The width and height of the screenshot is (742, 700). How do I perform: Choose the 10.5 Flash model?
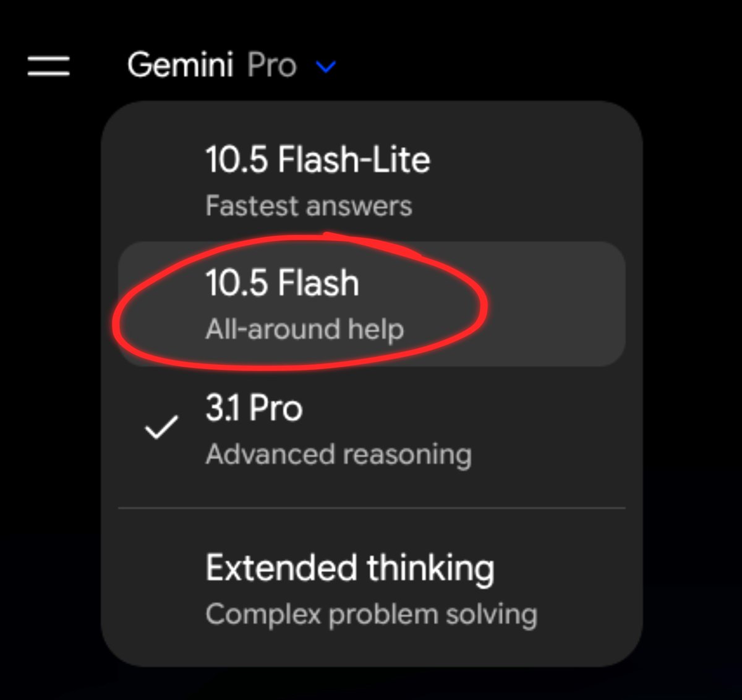click(371, 304)
